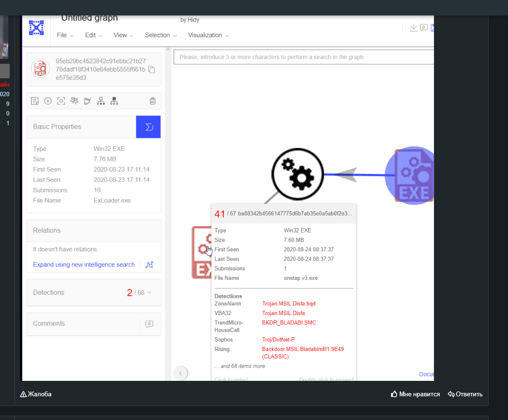The image size is (508, 420).
Task: Expand the View menu chevron
Action: point(132,36)
